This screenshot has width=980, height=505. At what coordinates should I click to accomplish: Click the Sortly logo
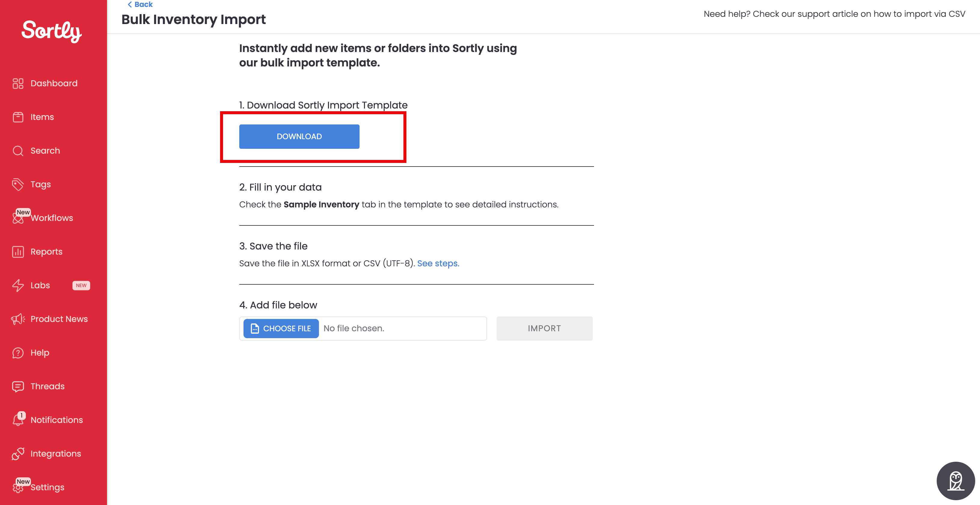pyautogui.click(x=52, y=31)
